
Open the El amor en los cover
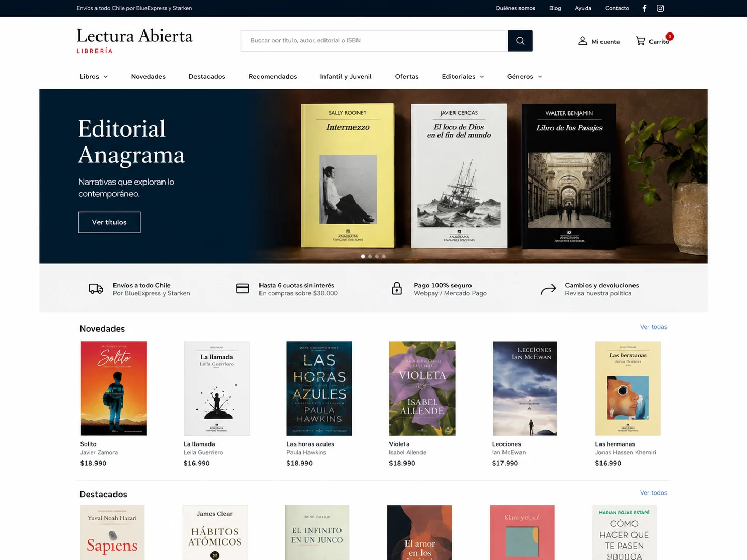[x=419, y=533]
